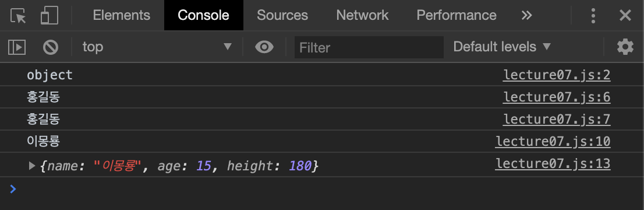Open source link lecture07.js:7
The height and width of the screenshot is (210, 644).
[x=557, y=120]
